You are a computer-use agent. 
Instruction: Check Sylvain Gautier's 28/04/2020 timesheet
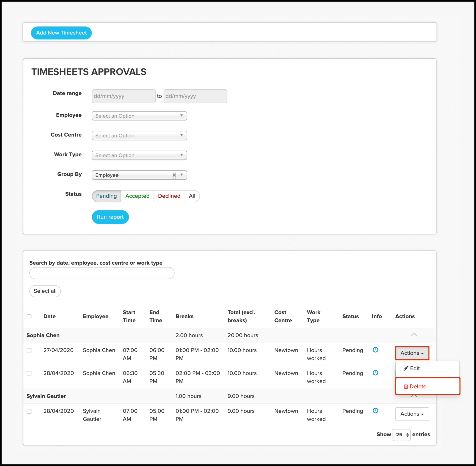pos(29,411)
